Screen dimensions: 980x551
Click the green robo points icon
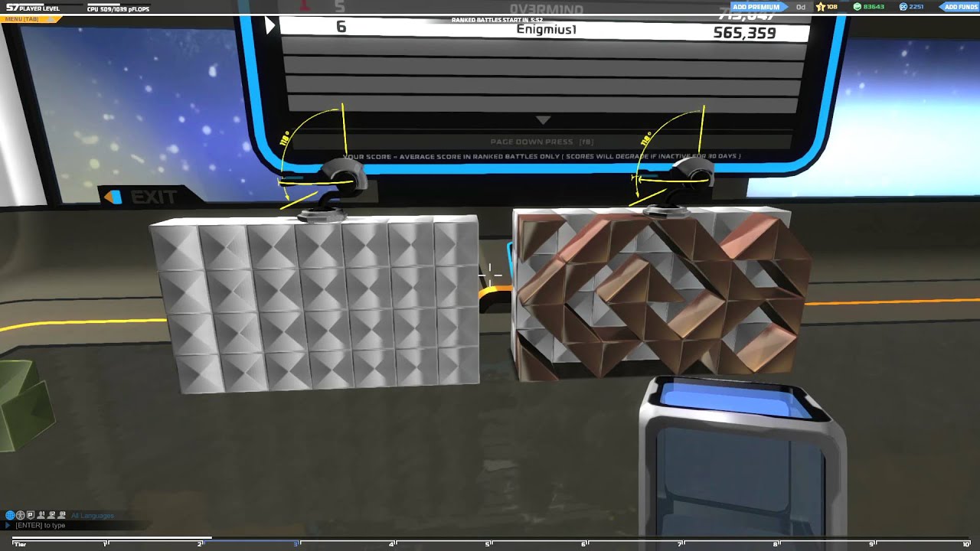click(857, 7)
